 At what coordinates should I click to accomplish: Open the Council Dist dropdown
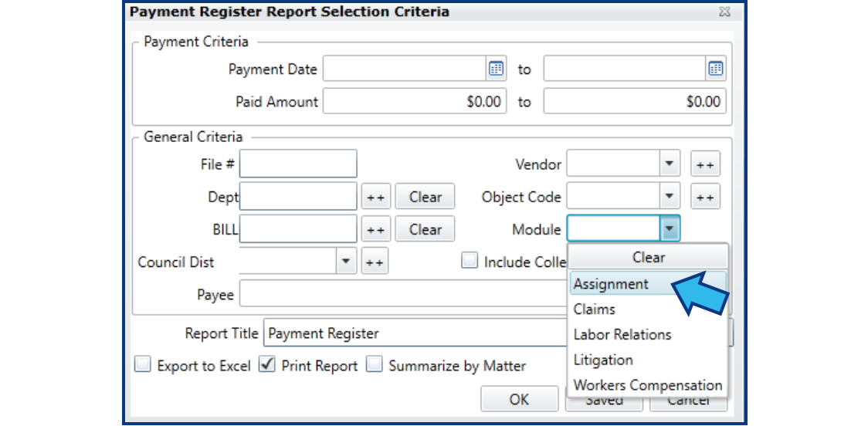(346, 261)
